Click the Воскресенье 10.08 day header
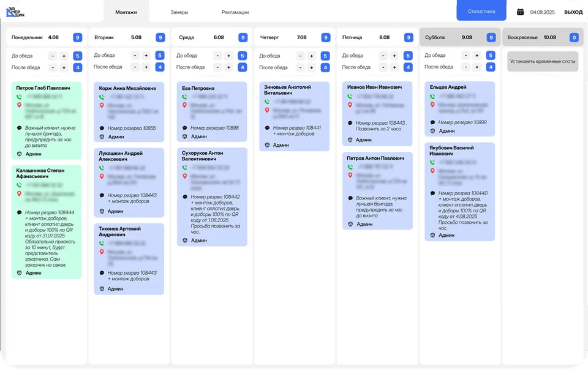 tap(543, 37)
